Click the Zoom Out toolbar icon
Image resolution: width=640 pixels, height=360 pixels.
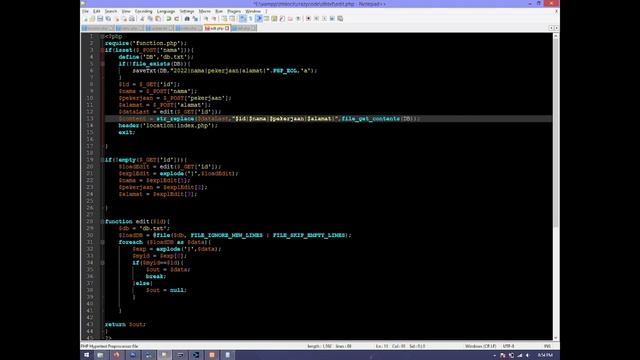214,19
